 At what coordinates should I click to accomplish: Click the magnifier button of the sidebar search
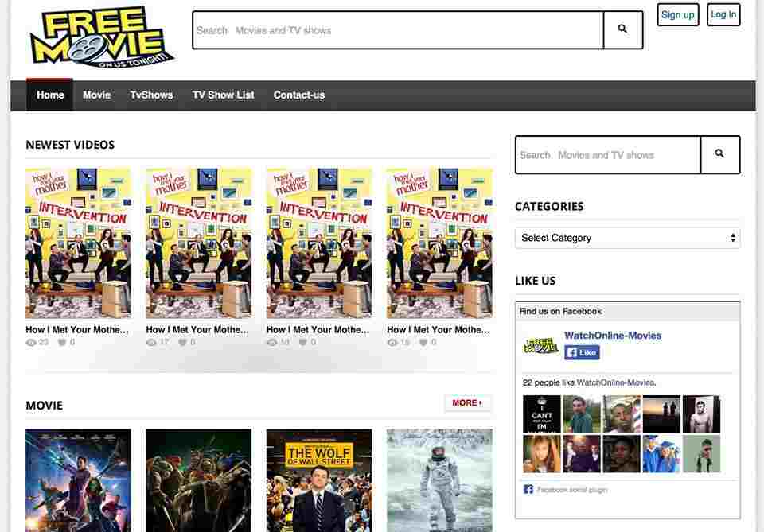pyautogui.click(x=719, y=154)
